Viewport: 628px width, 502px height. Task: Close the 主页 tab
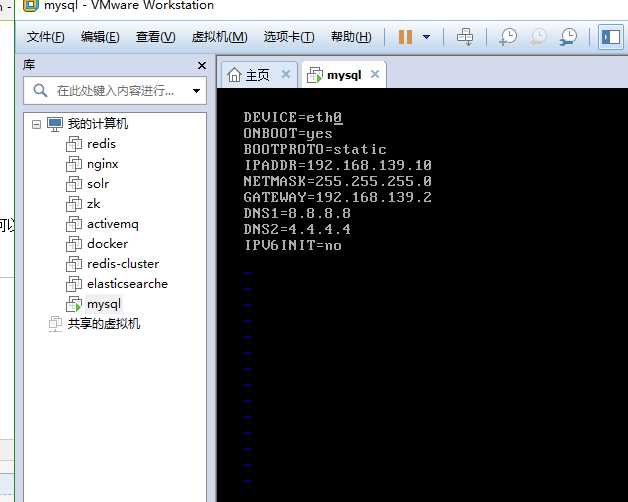tap(286, 74)
